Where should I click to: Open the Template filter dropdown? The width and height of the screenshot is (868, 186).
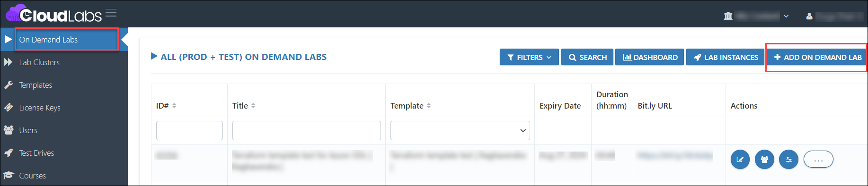coord(460,131)
